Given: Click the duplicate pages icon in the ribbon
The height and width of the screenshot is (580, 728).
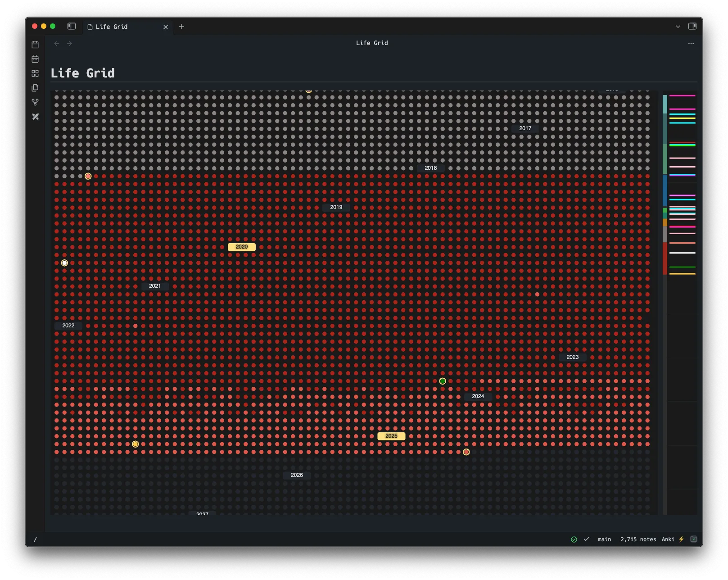Looking at the screenshot, I should point(35,88).
